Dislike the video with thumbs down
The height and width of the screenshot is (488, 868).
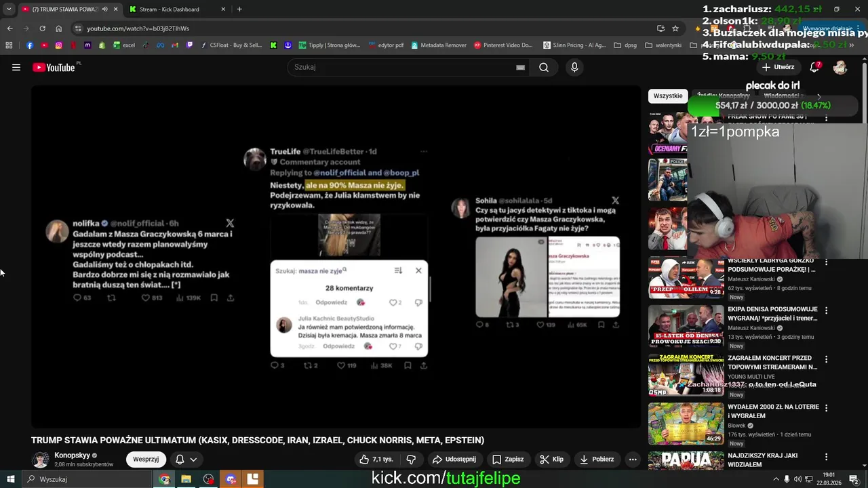411,459
